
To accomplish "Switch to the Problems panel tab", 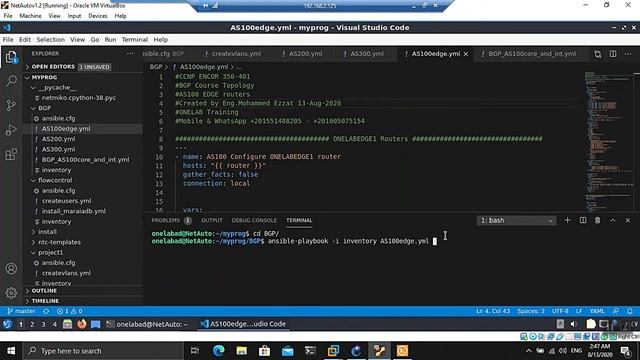I will [x=171, y=220].
